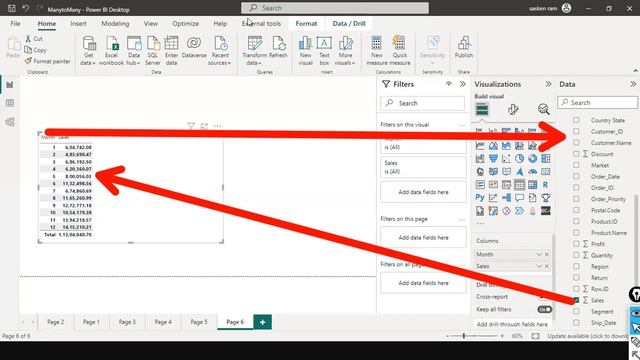Open the Enter data tool
640x360 pixels.
[x=171, y=51]
